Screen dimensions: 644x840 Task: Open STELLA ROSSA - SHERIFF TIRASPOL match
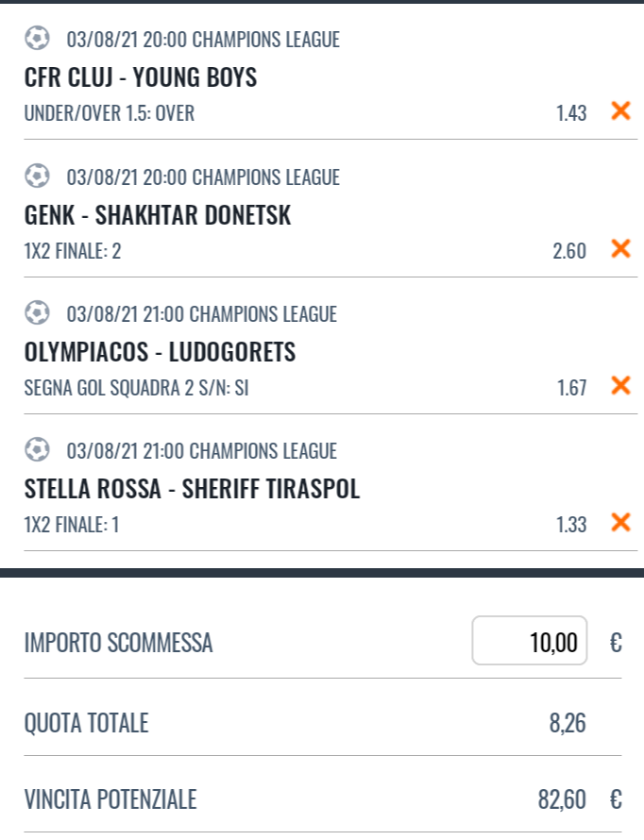tap(192, 489)
